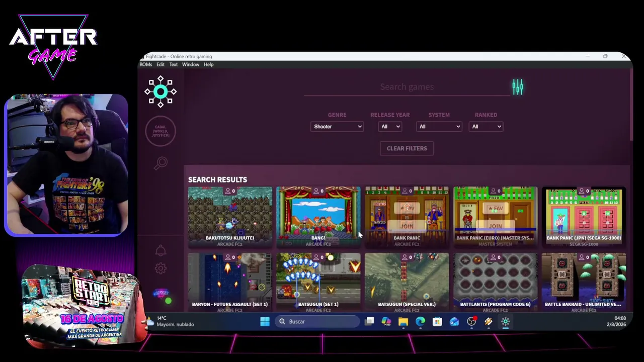Favorite the Bank Panic arcade game
644x362 pixels.
407,208
